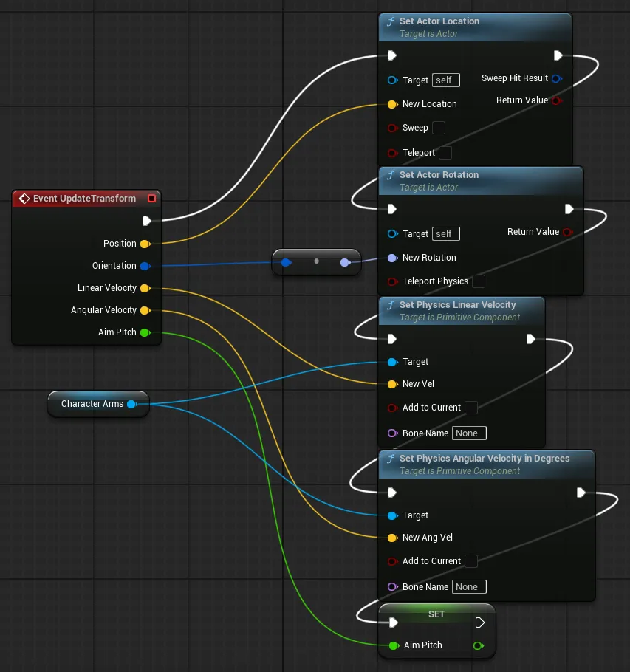
Task: Select the Set Physics Angular Velocity in Degrees header
Action: pos(487,464)
